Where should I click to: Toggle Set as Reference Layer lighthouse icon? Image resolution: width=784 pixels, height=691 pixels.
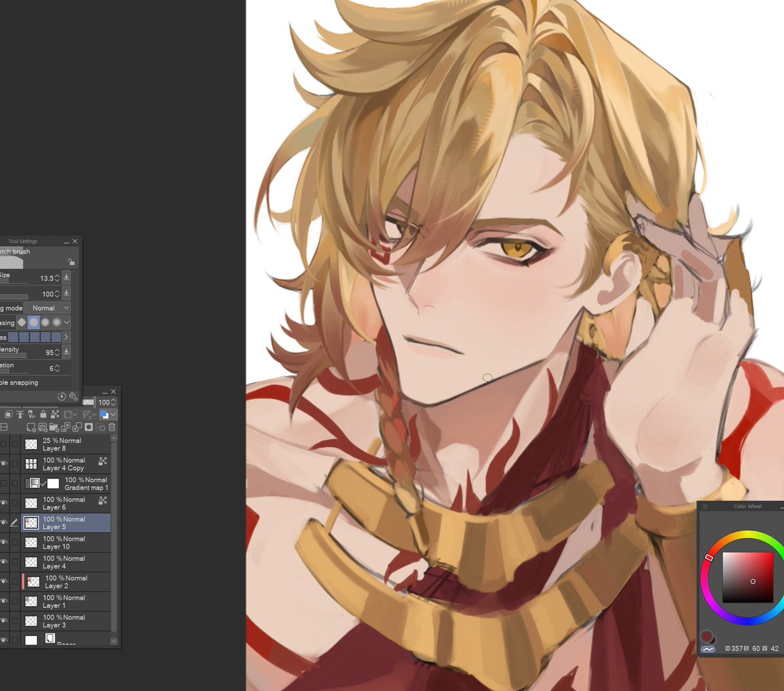click(20, 414)
